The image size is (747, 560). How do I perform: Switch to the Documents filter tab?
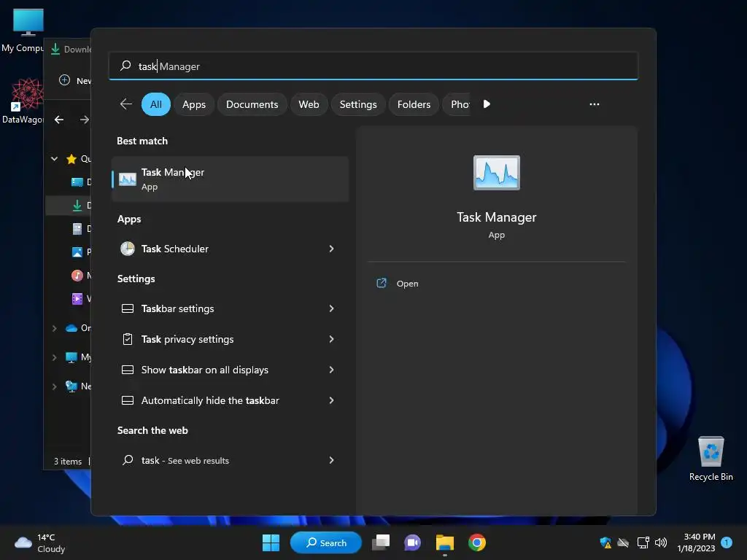point(252,104)
